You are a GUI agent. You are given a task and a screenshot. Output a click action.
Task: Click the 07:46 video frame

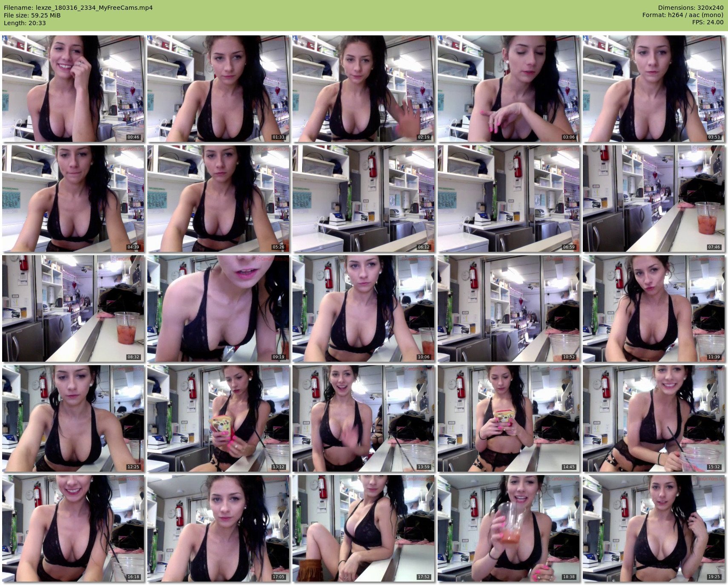click(x=653, y=199)
